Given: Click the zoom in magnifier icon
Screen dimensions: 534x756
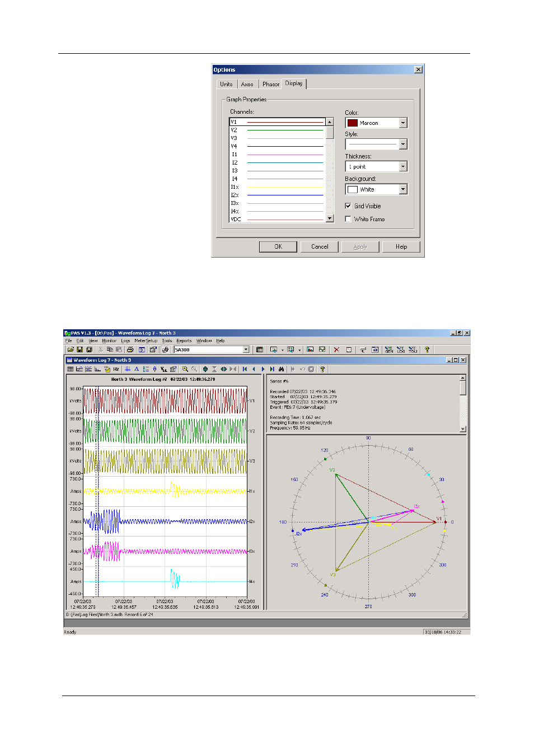Looking at the screenshot, I should (x=185, y=369).
